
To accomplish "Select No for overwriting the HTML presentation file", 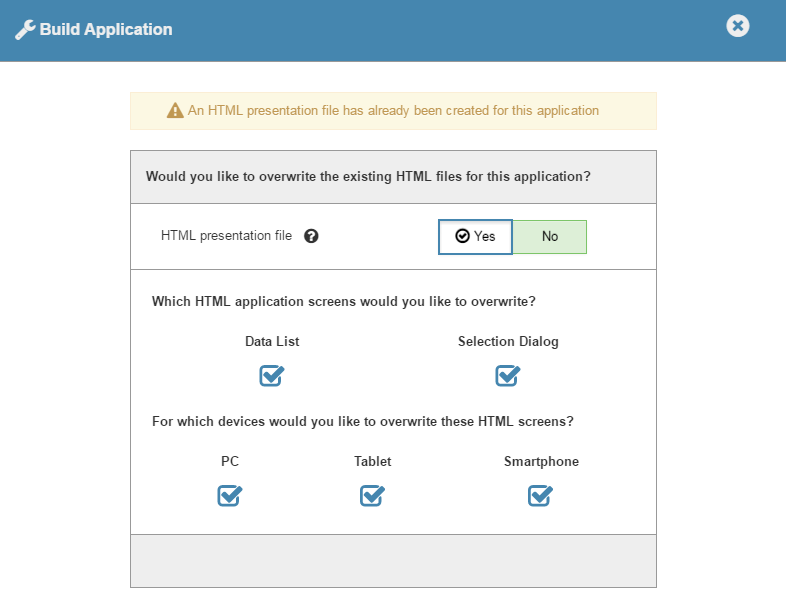I will click(549, 237).
